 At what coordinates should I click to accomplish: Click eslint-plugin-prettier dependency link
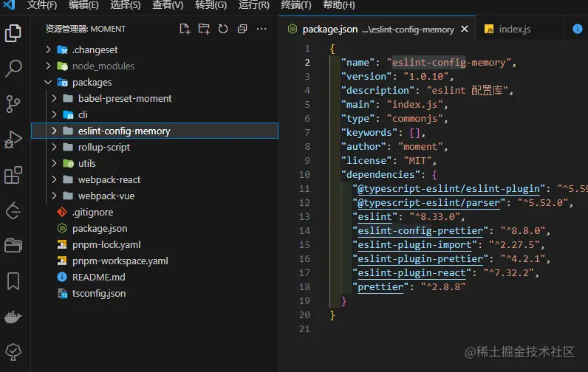pyautogui.click(x=420, y=259)
